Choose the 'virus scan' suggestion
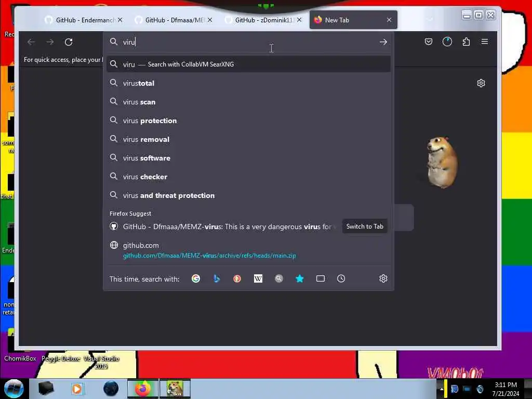Viewport: 532px width, 399px height. (248, 102)
